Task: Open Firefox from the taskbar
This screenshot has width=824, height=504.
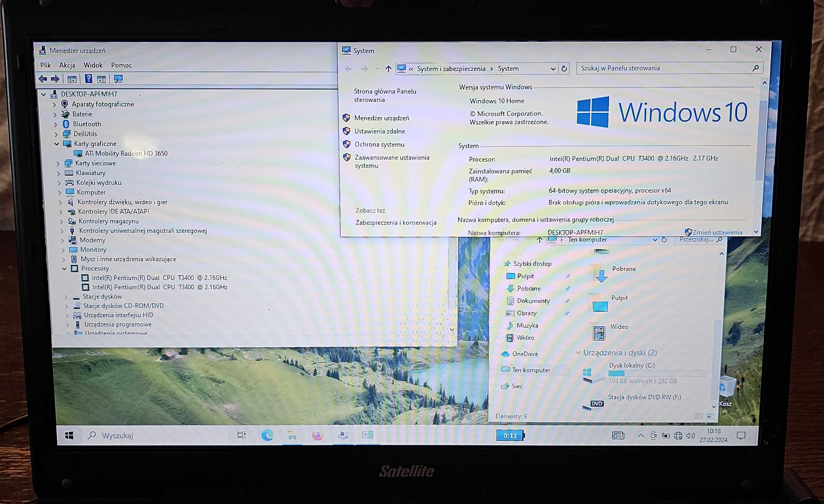Action: click(x=317, y=435)
